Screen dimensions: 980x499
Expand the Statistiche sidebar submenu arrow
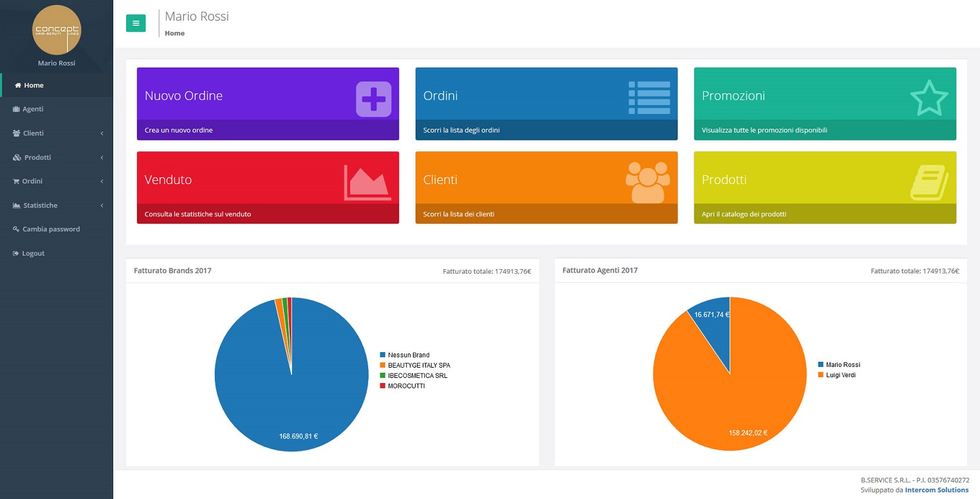coord(102,205)
